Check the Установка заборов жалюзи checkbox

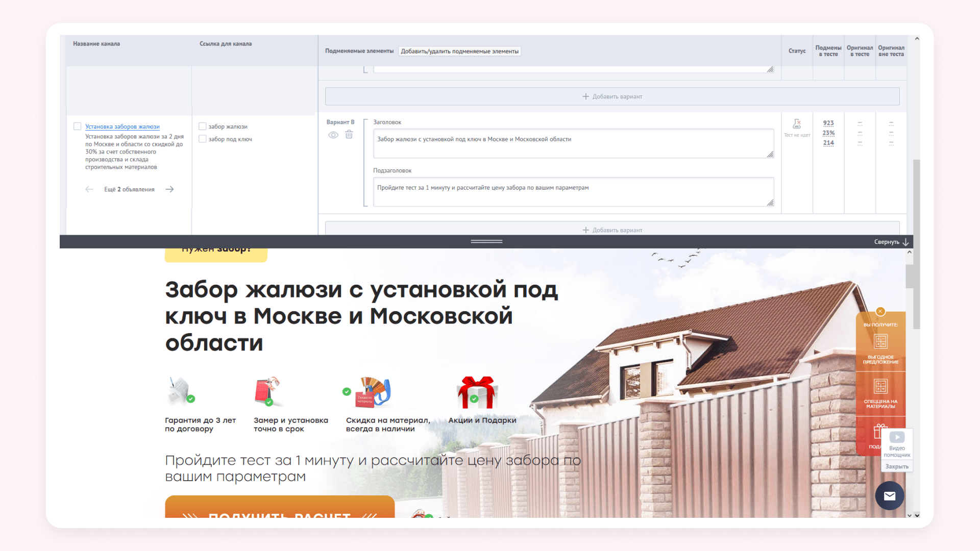pyautogui.click(x=78, y=127)
